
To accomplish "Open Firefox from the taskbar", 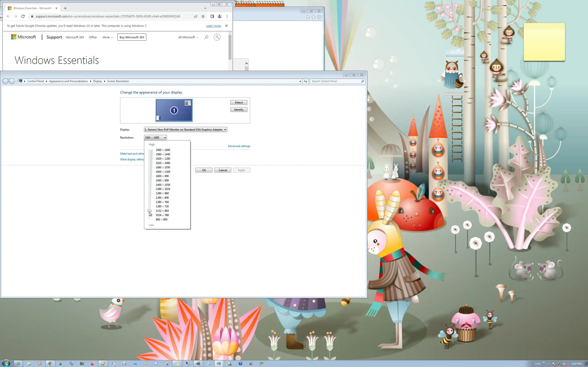I will [x=92, y=363].
